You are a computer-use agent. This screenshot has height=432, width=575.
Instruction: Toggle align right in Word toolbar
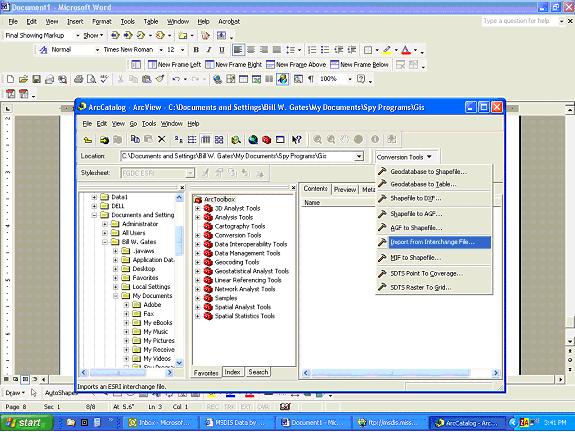pos(264,50)
